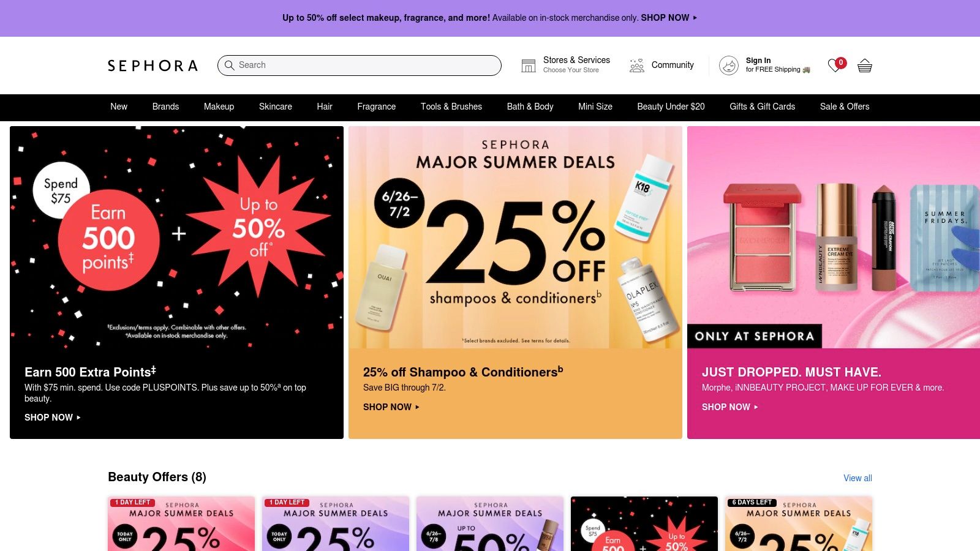Expand the Brands navigation dropdown
Viewport: 980px width, 551px height.
pos(165,107)
